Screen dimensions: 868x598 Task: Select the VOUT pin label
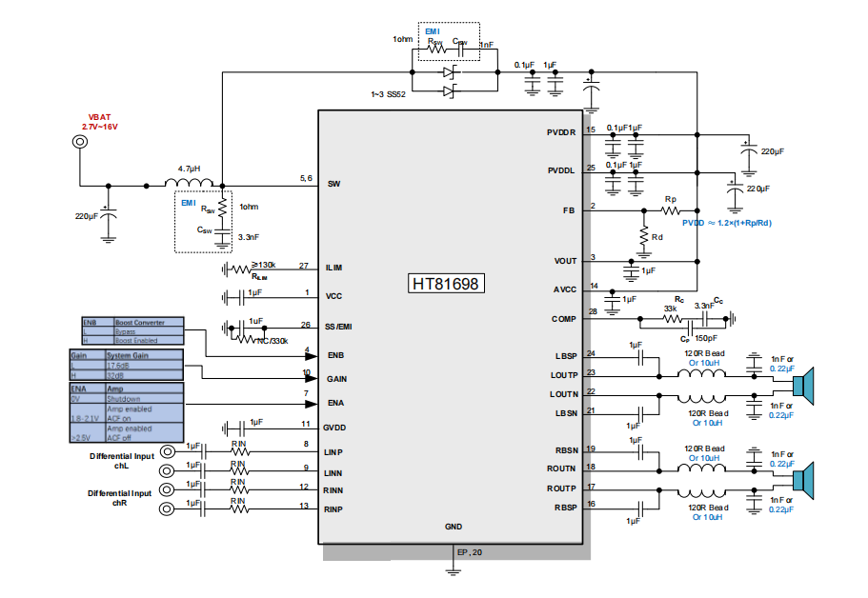(565, 261)
